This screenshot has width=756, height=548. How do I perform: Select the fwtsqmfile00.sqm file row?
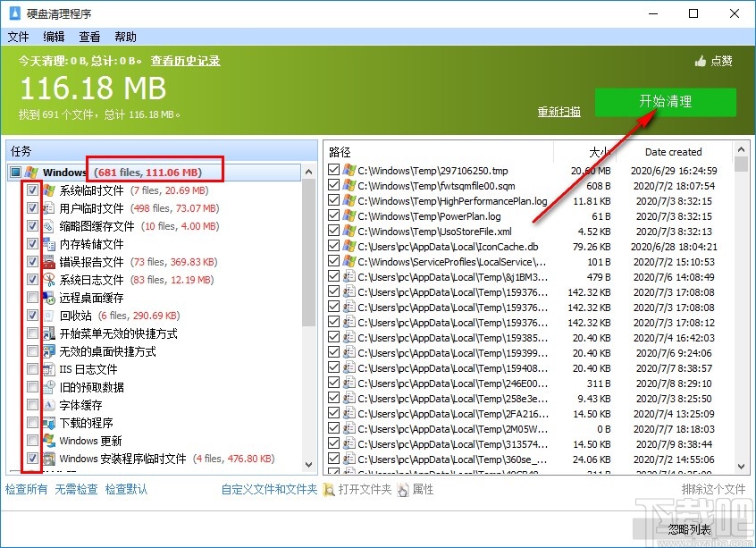pyautogui.click(x=529, y=186)
